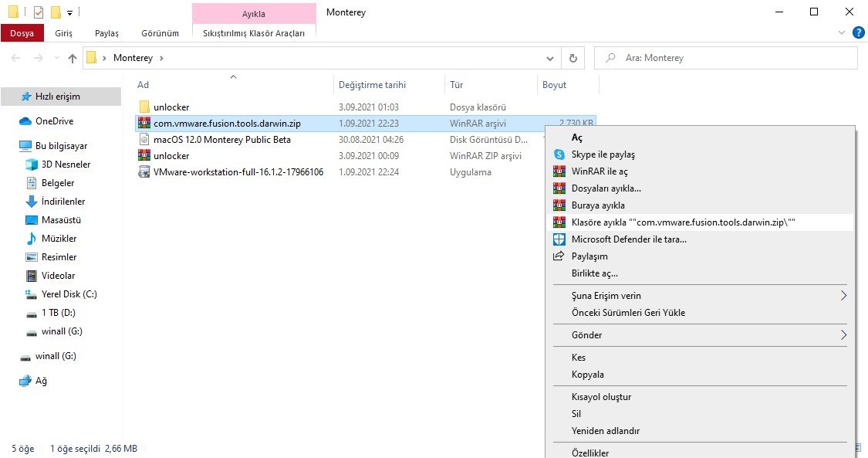
Task: Expand the ribbon with the chevron
Action: 842,32
